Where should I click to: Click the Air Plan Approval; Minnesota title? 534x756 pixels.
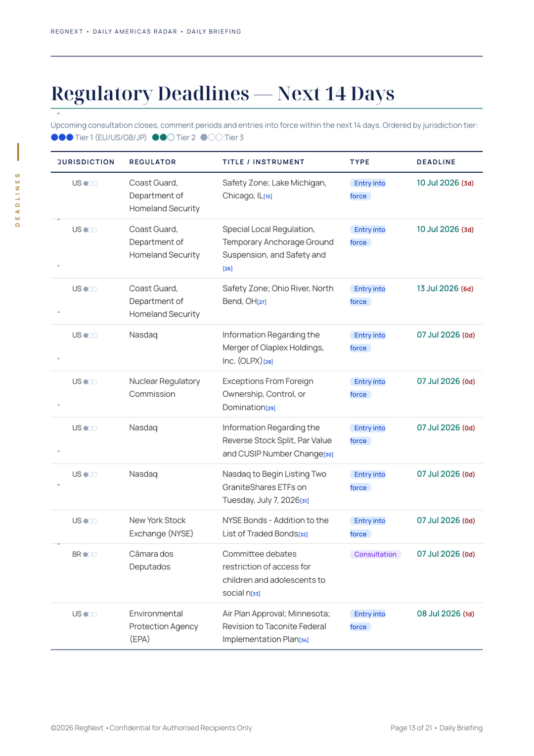point(276,626)
